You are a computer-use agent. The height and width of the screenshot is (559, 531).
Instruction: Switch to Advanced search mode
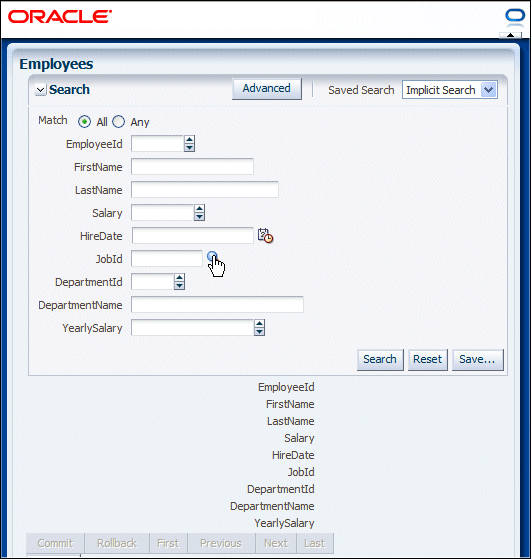266,88
